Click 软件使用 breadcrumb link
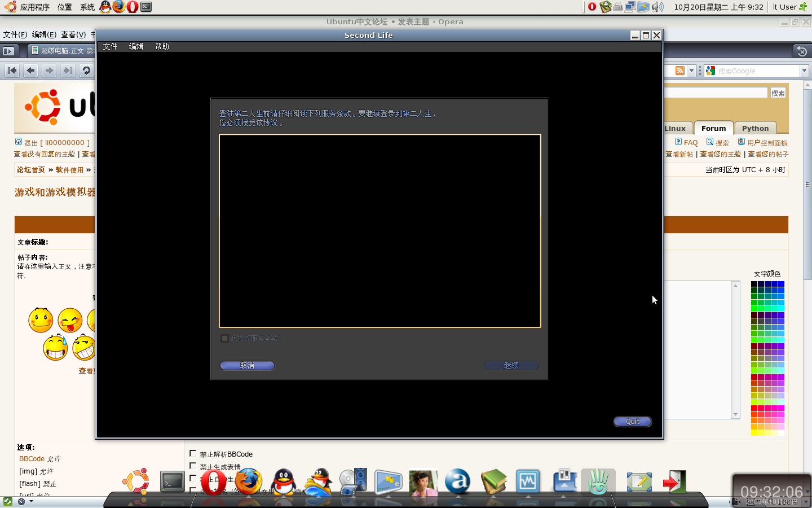 coord(69,170)
